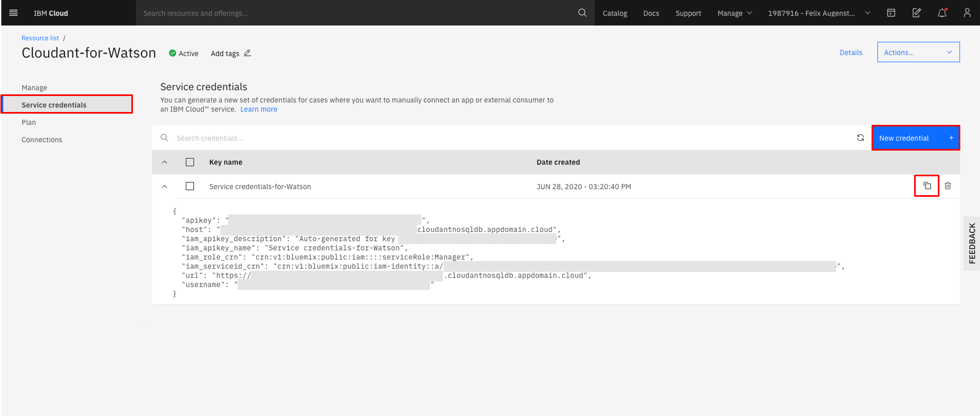The image size is (980, 416).
Task: Copy the Service credentials-for-Watson to clipboard
Action: click(x=927, y=186)
